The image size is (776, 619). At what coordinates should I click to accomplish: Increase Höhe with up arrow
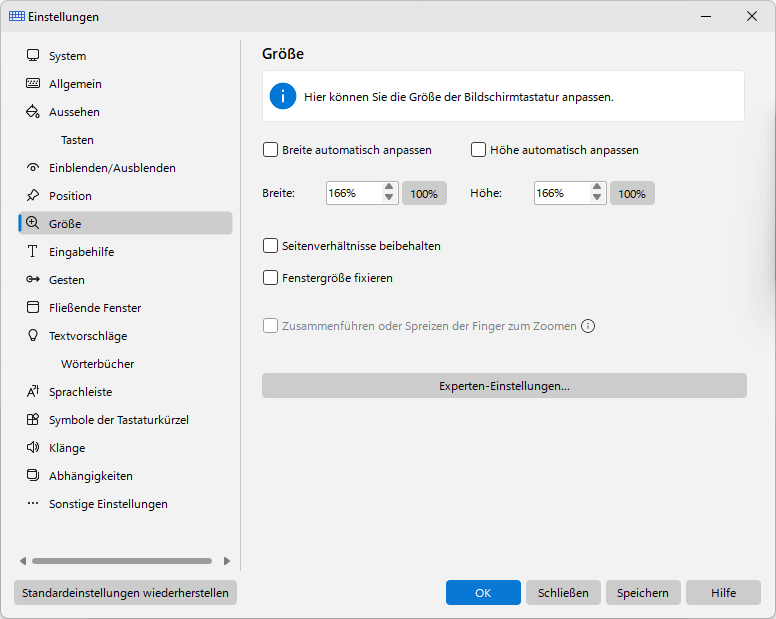[597, 187]
